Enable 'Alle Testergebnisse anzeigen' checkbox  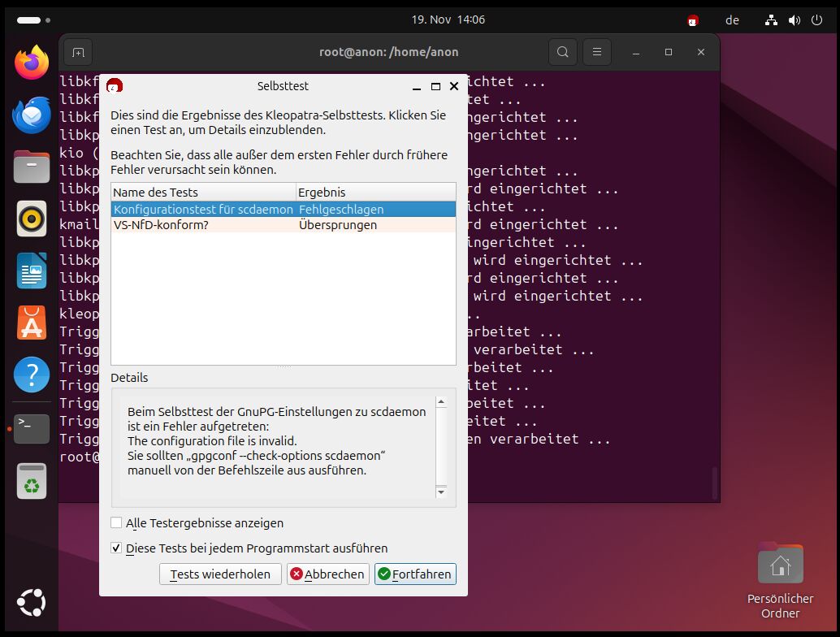(116, 523)
